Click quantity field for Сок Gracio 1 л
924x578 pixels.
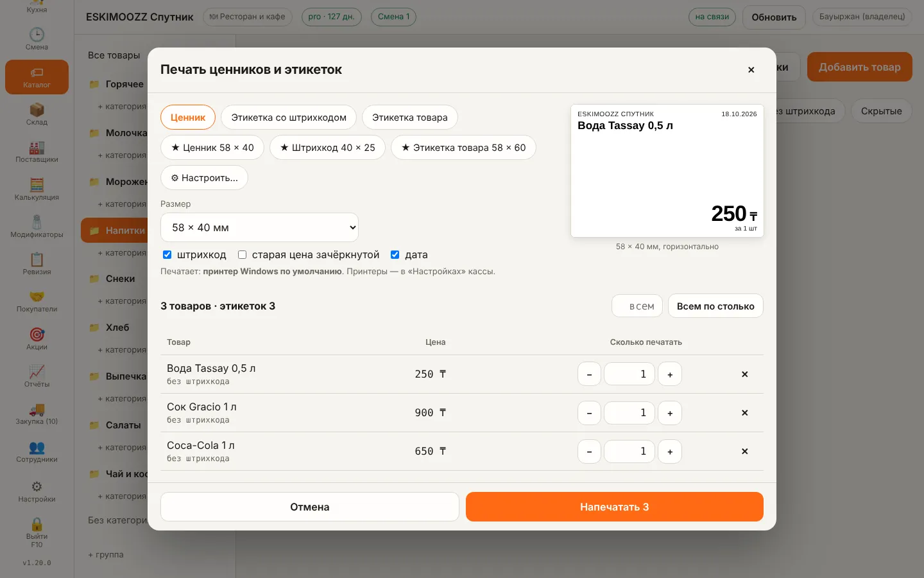[629, 413]
